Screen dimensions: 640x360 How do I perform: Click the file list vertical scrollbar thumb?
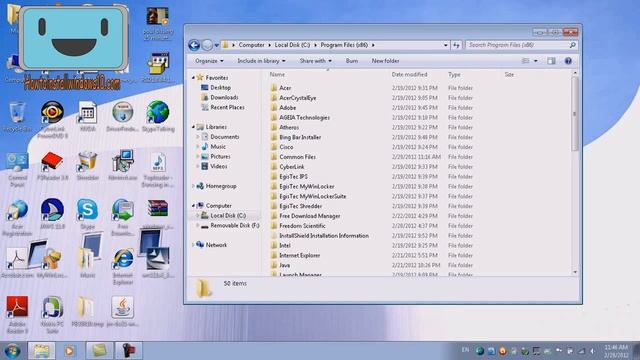(x=575, y=114)
